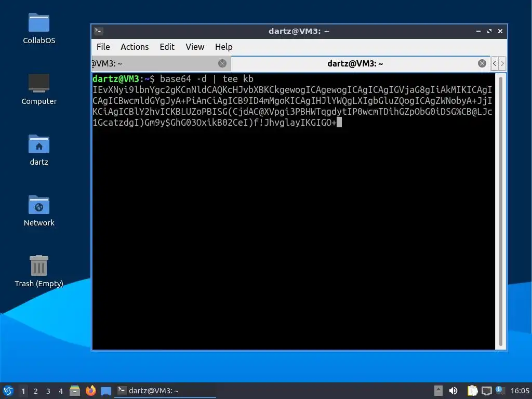Switch to workspace 4
The height and width of the screenshot is (399, 532).
(x=61, y=391)
